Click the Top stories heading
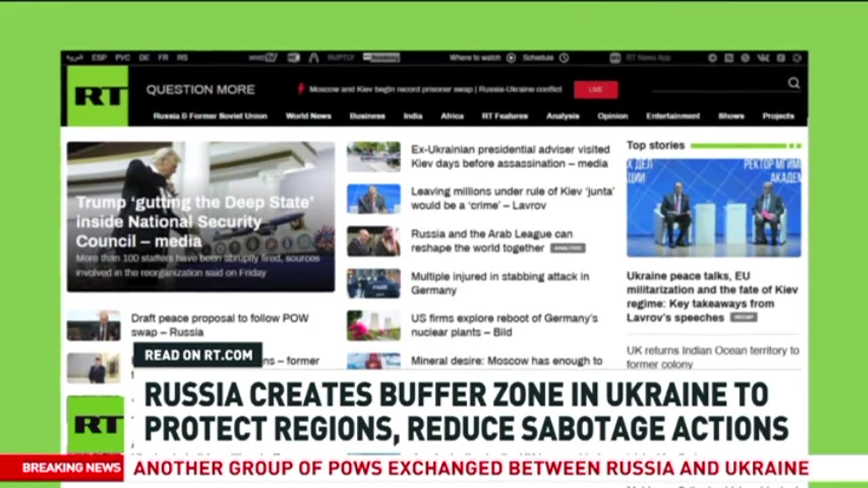 tap(655, 145)
